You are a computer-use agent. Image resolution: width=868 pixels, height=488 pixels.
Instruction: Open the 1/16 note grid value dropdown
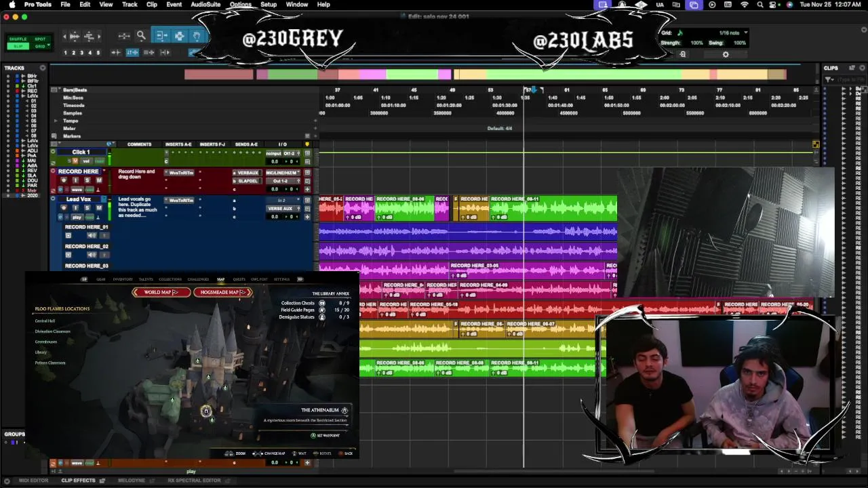(746, 33)
